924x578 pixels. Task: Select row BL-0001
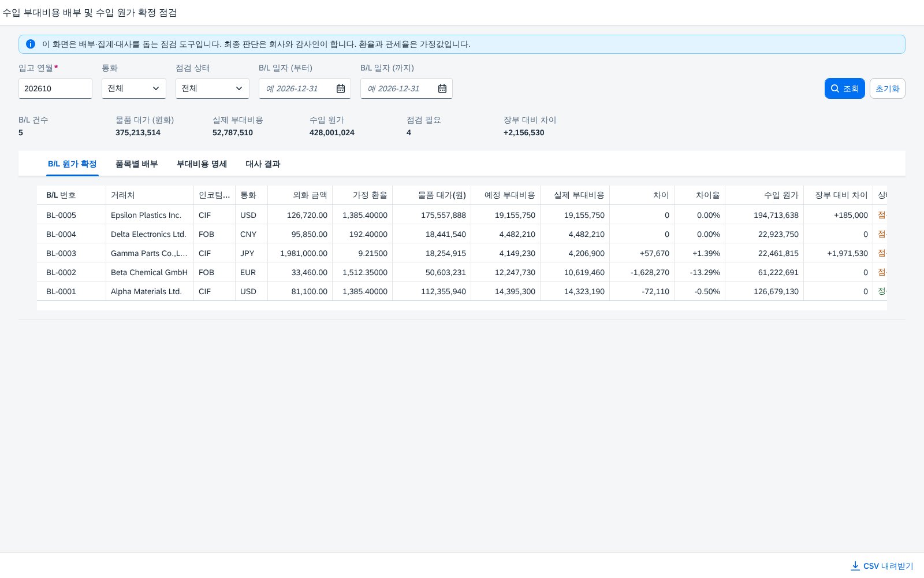(462, 291)
